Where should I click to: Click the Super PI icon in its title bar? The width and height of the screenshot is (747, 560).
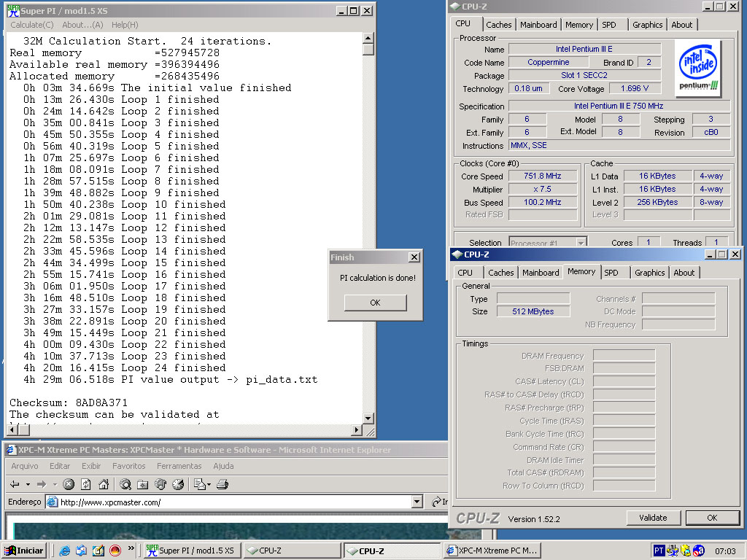[13, 10]
